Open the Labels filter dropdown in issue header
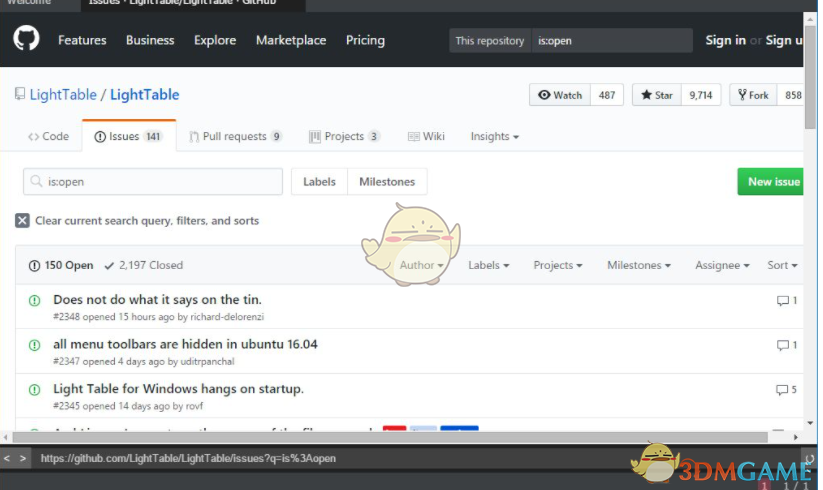Screen dimensions: 823x490 click(489, 265)
